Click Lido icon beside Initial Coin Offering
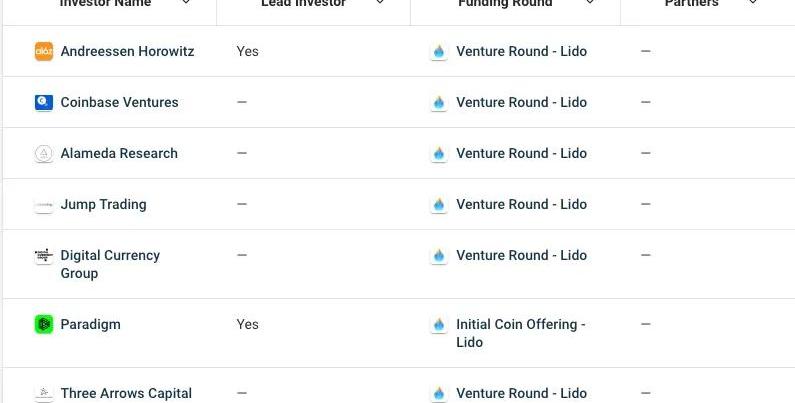 click(438, 324)
